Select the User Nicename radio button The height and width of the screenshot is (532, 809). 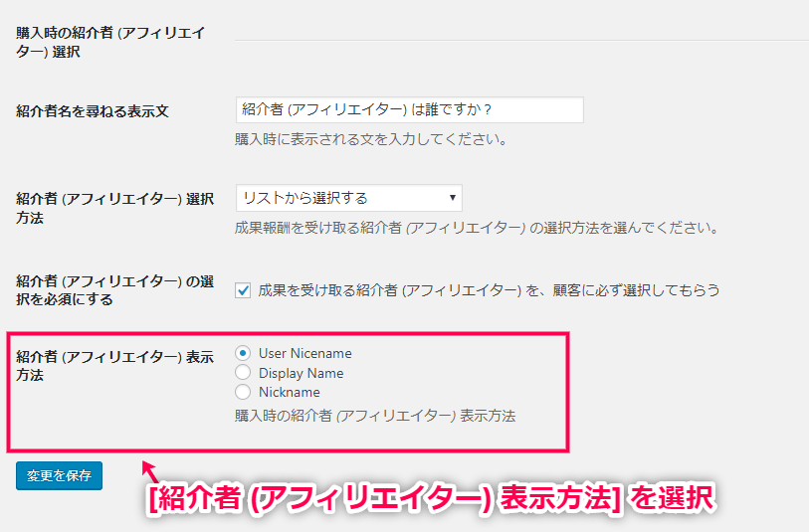(243, 353)
